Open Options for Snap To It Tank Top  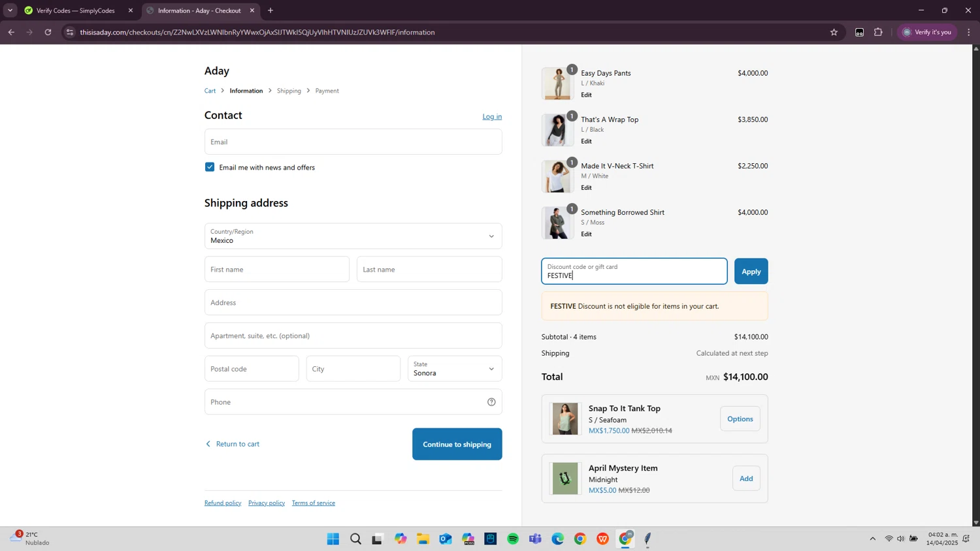coord(740,419)
